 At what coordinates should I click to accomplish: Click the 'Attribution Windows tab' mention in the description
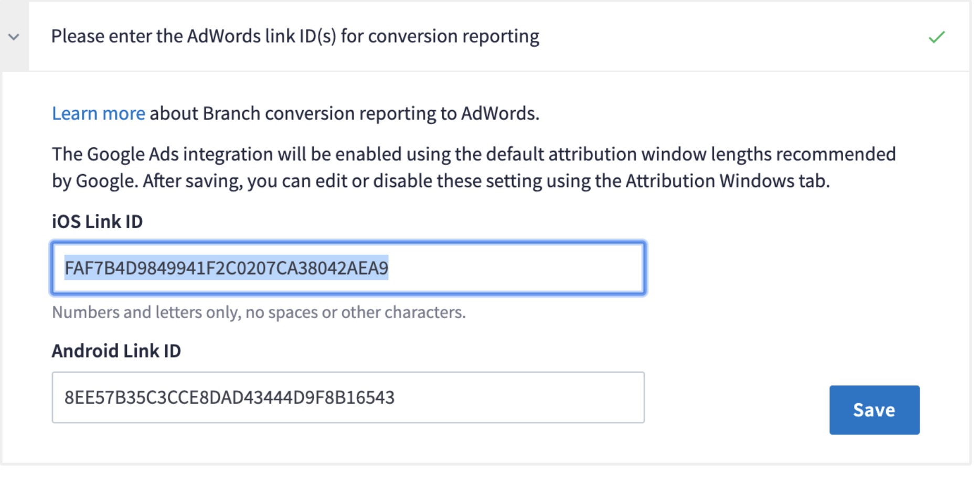(728, 181)
